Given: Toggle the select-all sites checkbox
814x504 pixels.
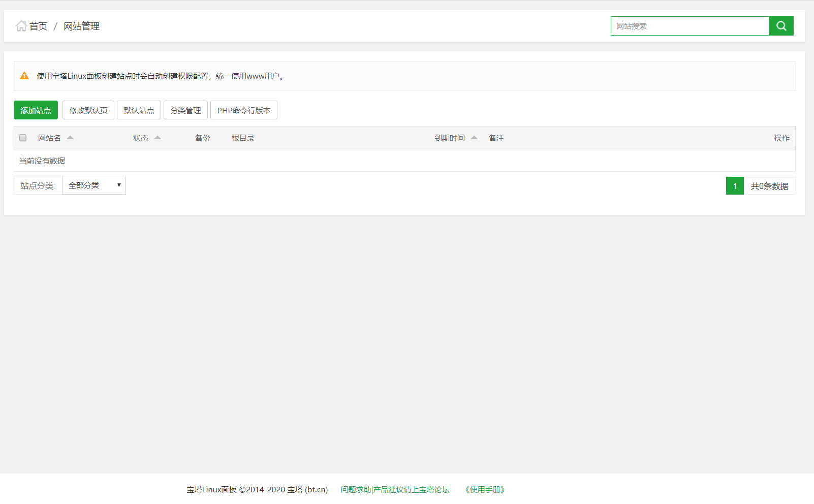Looking at the screenshot, I should point(23,138).
